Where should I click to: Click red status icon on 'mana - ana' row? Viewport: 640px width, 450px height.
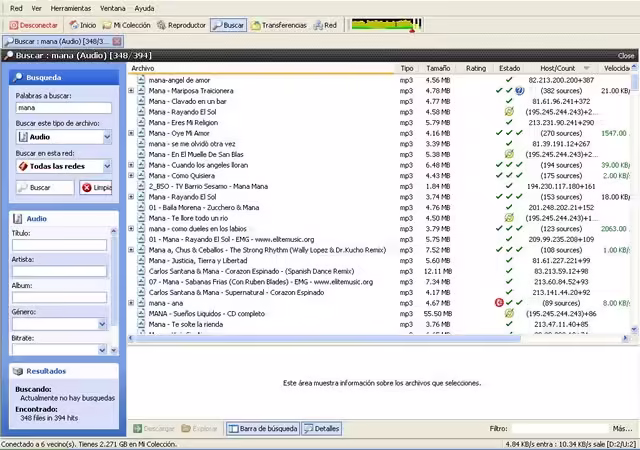[499, 303]
